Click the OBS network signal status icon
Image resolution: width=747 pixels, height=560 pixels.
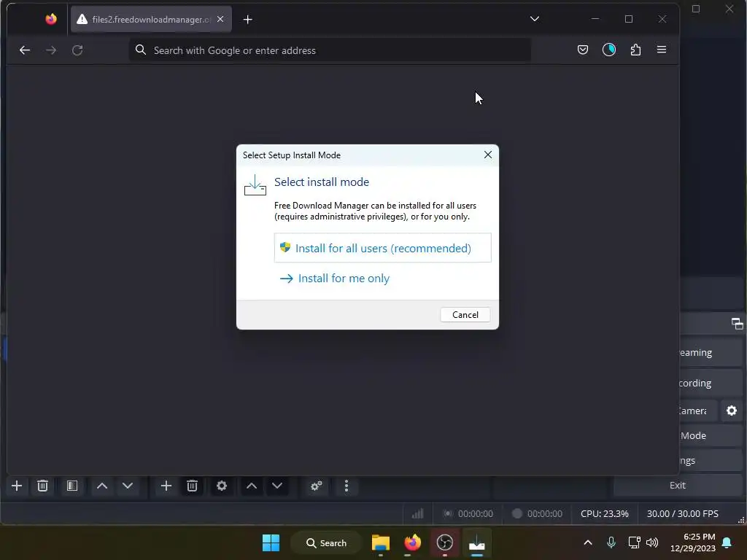(418, 514)
